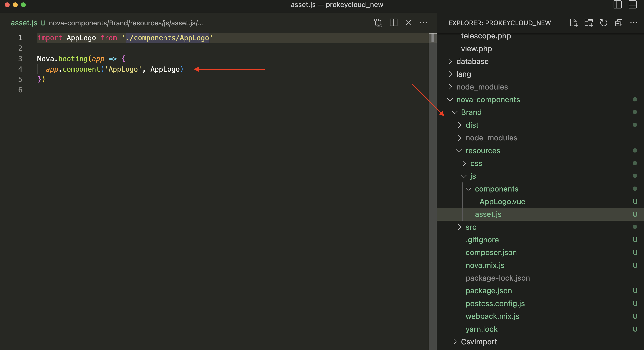Collapse the nova-components folder
This screenshot has height=350, width=644.
[488, 99]
